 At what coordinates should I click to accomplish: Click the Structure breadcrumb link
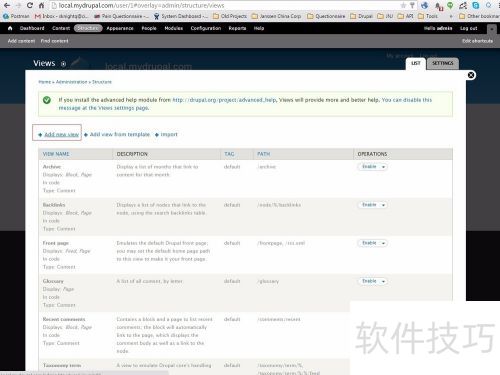[x=102, y=82]
